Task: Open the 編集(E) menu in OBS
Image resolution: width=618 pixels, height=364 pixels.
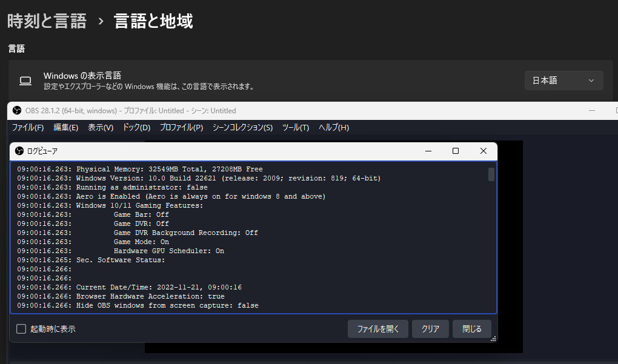Action: [66, 128]
